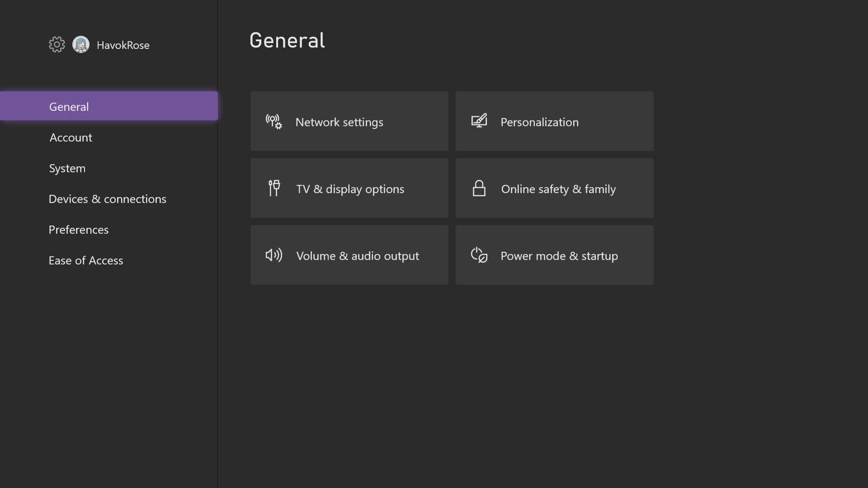Click the Personalization pencil-monitor icon
The image size is (868, 488).
coord(479,121)
